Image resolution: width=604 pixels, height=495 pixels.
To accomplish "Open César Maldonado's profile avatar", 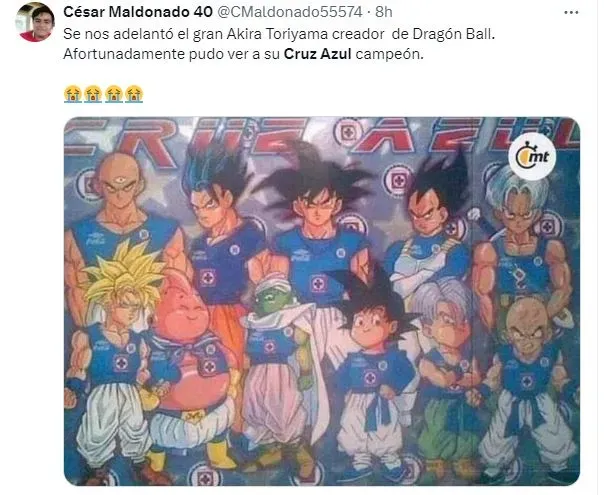I will (35, 22).
